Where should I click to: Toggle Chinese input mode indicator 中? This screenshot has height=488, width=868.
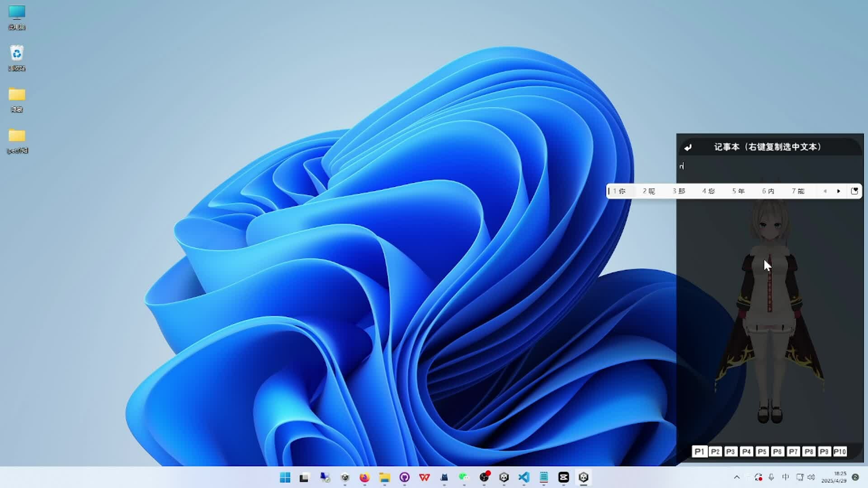(785, 477)
